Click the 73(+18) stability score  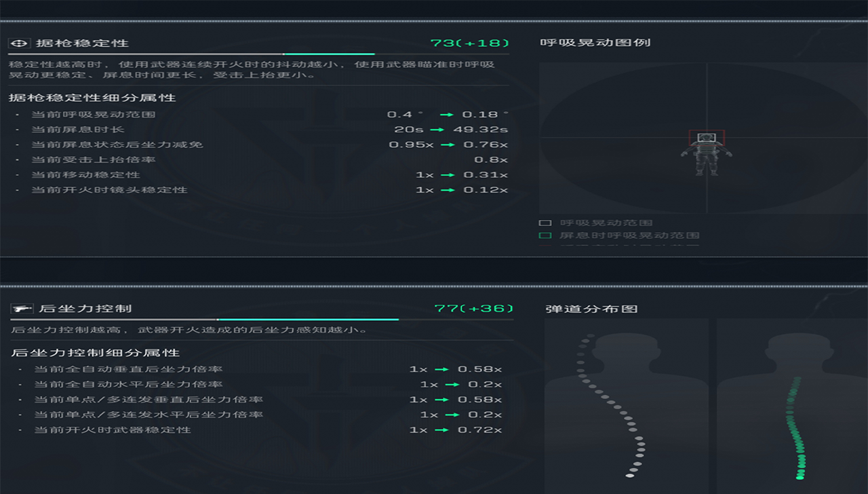pos(471,42)
